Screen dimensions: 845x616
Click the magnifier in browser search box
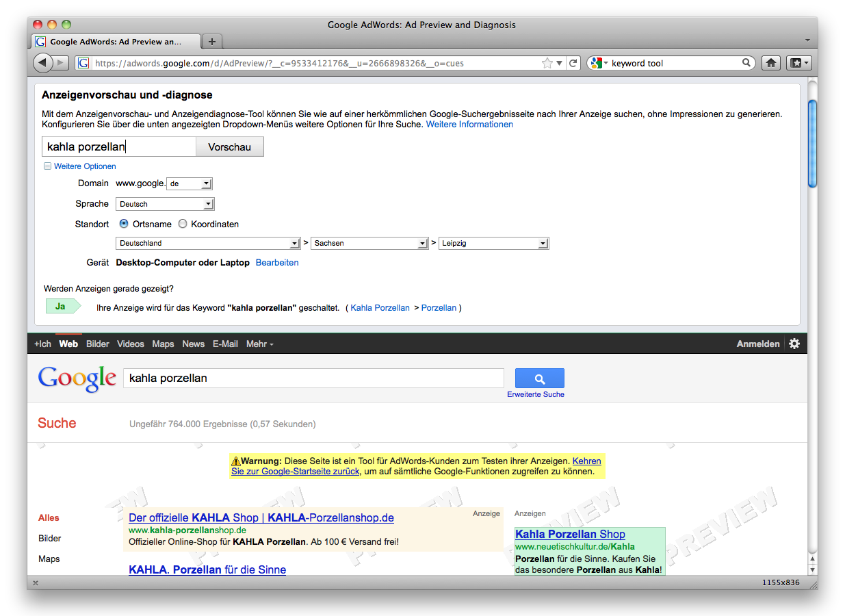746,63
